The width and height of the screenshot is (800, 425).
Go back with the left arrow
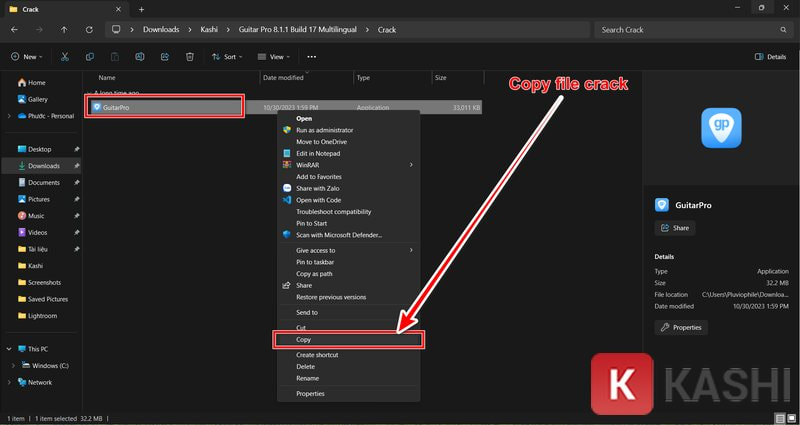(14, 30)
